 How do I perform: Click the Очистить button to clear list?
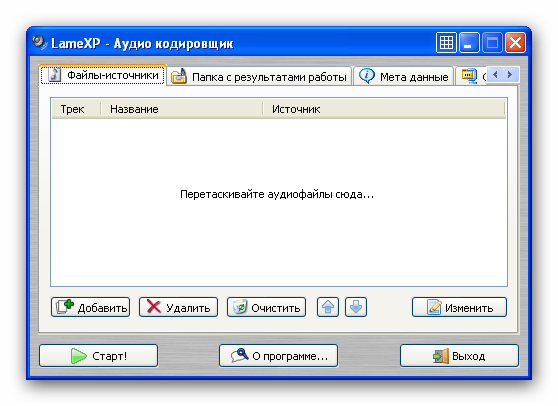click(267, 307)
